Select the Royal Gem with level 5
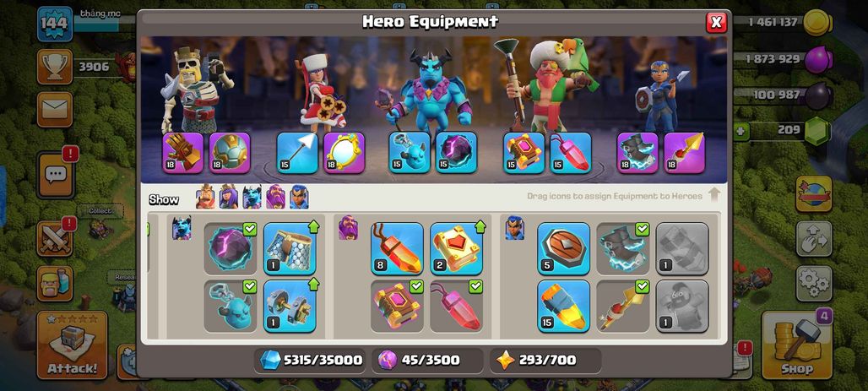Screen dimensions: 868x391 (x=563, y=248)
